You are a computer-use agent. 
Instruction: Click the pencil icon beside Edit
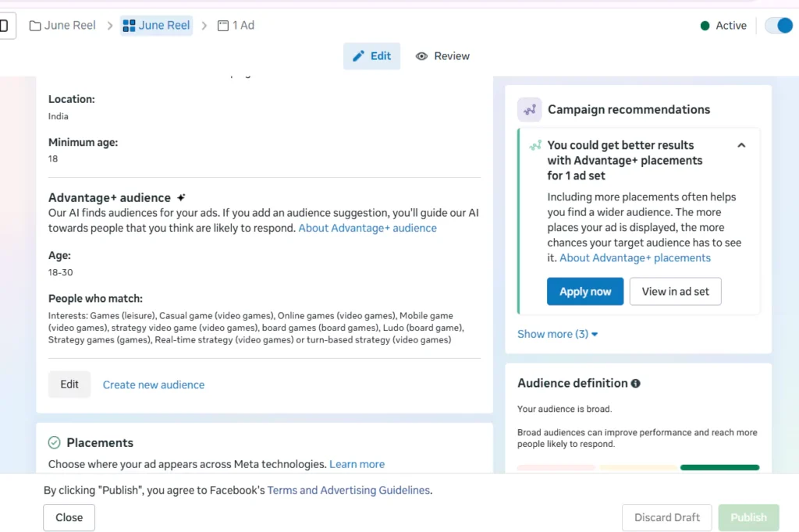coord(359,56)
